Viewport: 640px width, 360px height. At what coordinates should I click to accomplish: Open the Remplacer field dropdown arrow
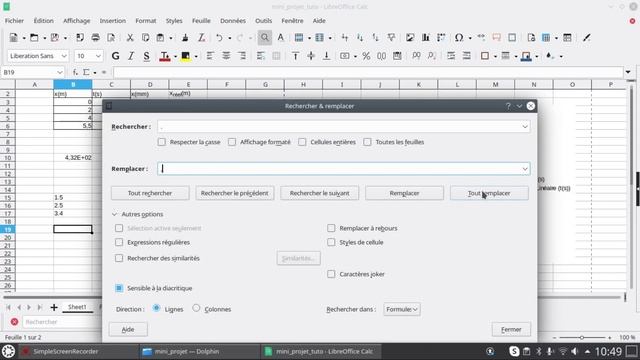pyautogui.click(x=525, y=169)
